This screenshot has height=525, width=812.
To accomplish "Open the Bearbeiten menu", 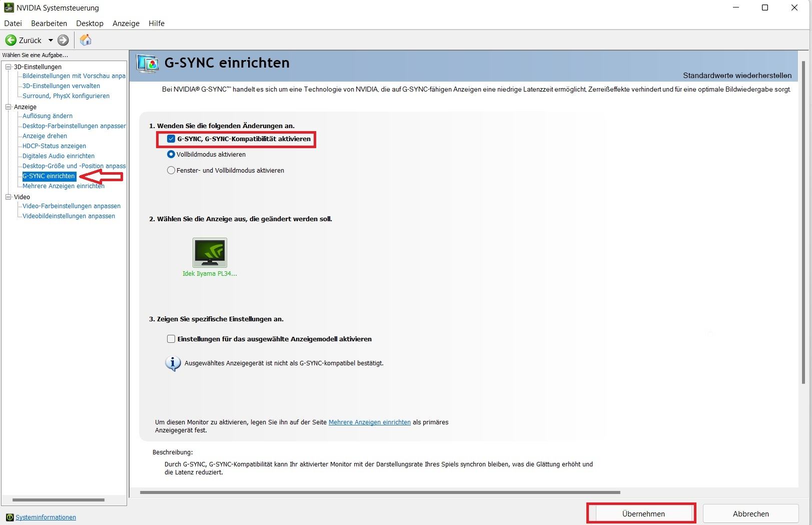I will click(x=49, y=24).
